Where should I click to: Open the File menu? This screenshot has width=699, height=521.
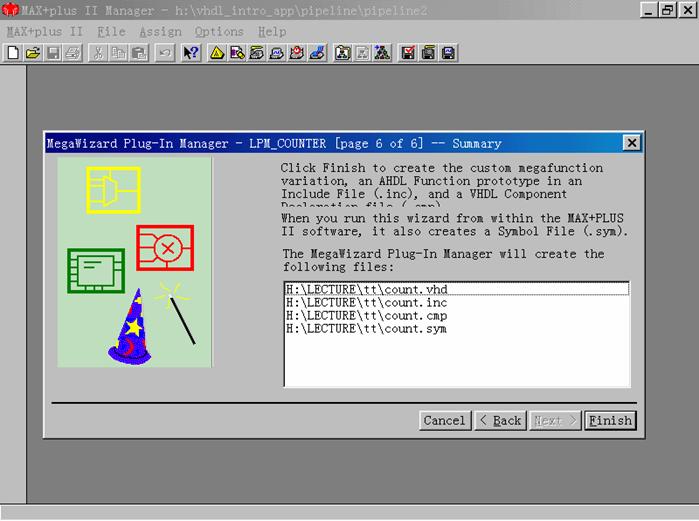tap(111, 32)
